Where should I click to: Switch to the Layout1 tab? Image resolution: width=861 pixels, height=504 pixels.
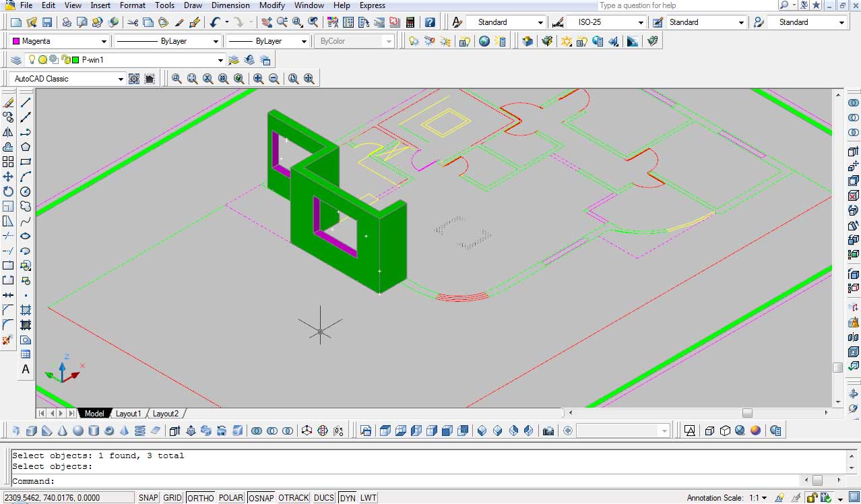pyautogui.click(x=128, y=414)
